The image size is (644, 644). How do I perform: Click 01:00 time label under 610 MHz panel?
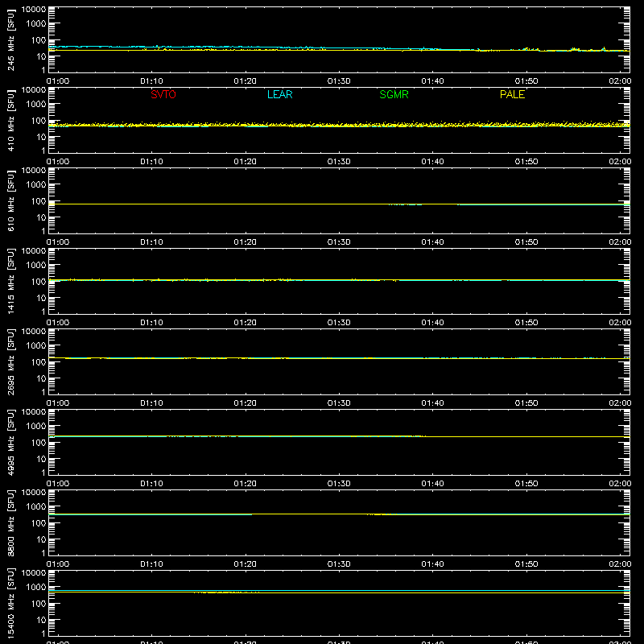(x=58, y=242)
